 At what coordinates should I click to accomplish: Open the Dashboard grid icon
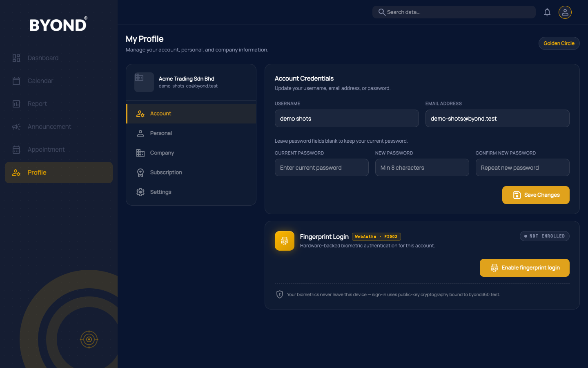(16, 58)
